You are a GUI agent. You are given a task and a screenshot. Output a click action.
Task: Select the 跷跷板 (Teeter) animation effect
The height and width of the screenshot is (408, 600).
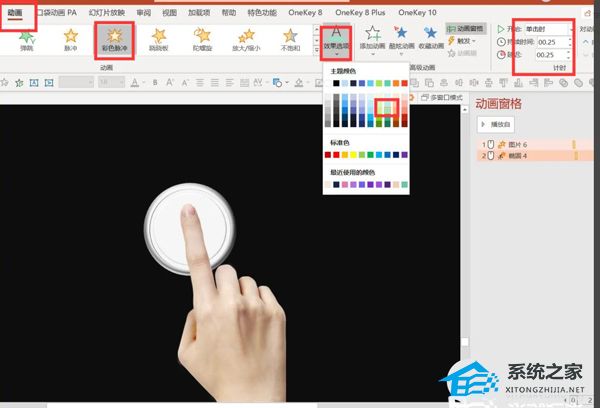click(x=158, y=41)
